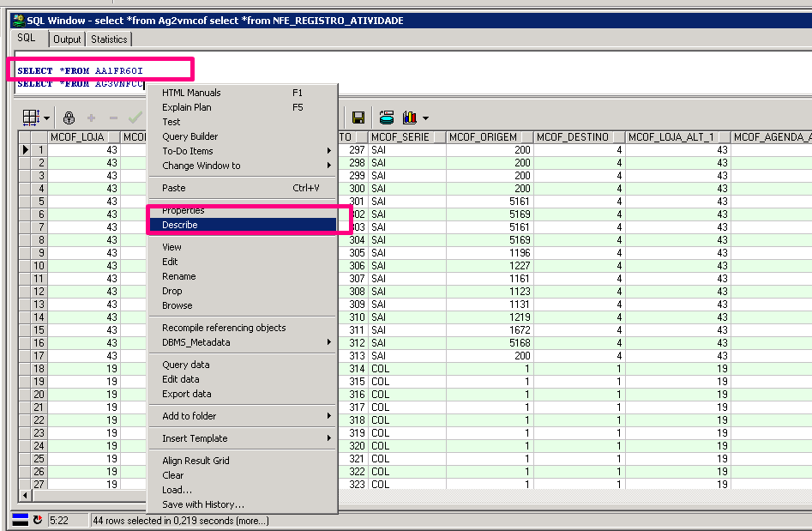Select Align Result Grid entry

[243, 460]
